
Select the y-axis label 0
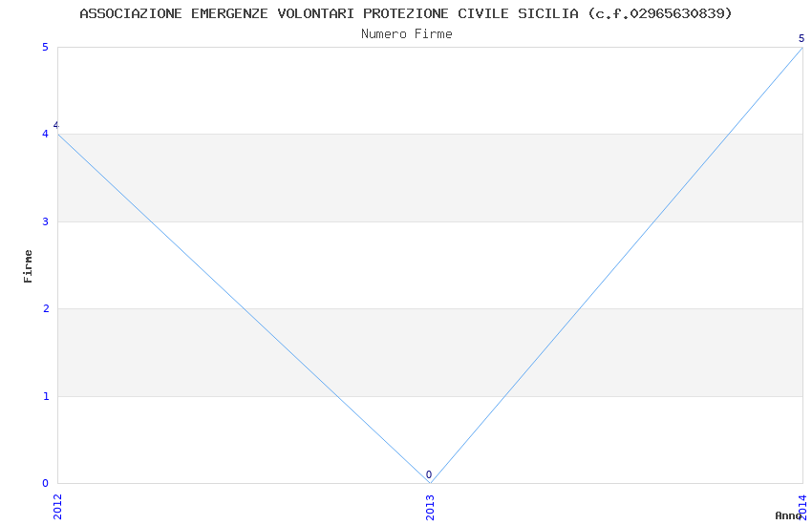(46, 483)
